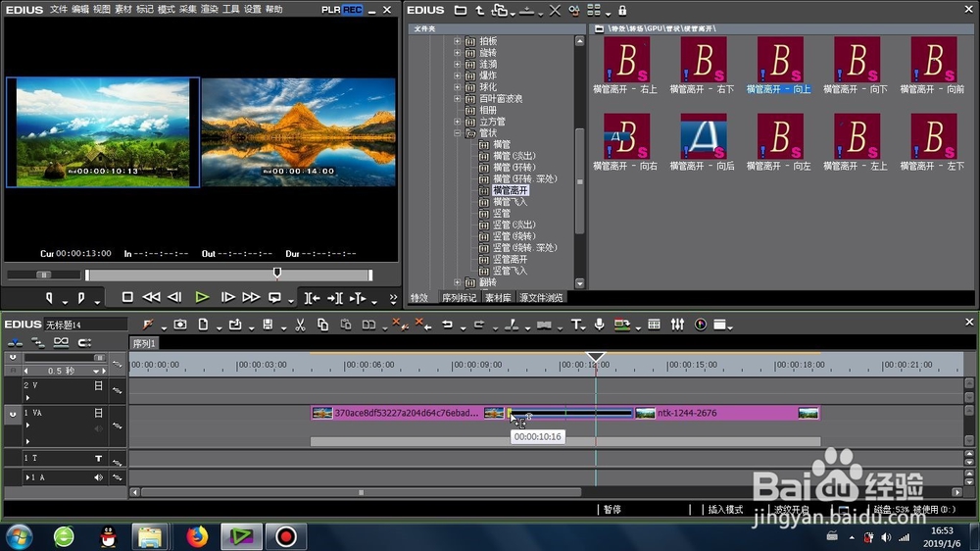Set the Out point marker icon
This screenshot has width=980, height=551.
click(x=81, y=298)
